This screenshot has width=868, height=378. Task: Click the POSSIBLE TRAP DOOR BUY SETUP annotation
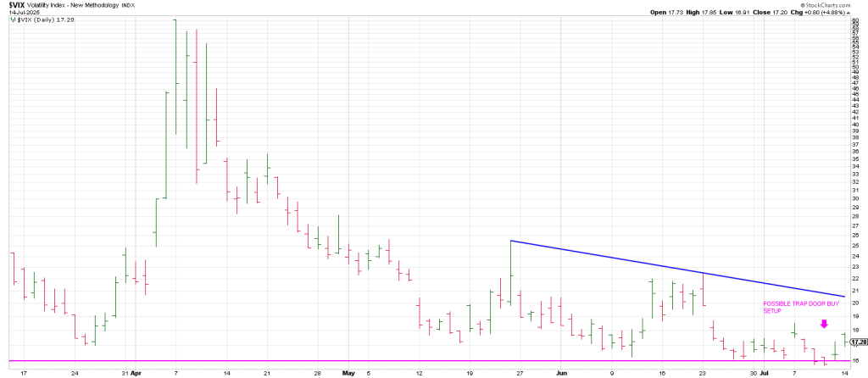pyautogui.click(x=793, y=307)
